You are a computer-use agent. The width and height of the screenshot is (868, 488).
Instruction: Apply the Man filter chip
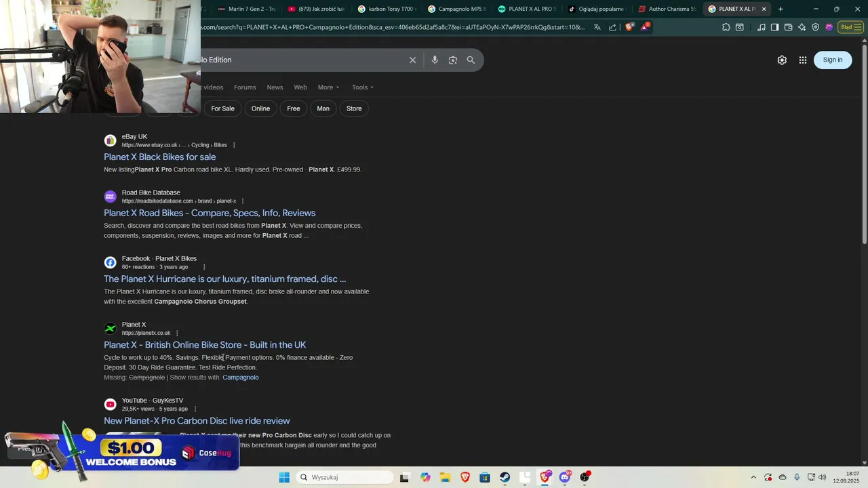[x=323, y=108]
